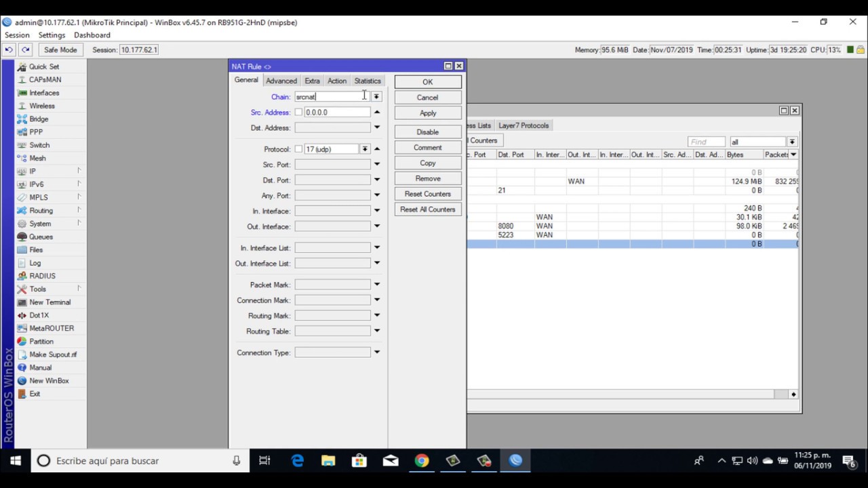The height and width of the screenshot is (488, 868).
Task: Expand the Dst. Port field
Action: [377, 180]
